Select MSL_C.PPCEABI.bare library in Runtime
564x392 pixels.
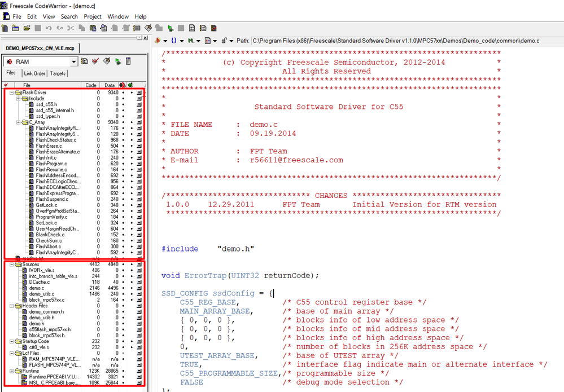(54, 382)
